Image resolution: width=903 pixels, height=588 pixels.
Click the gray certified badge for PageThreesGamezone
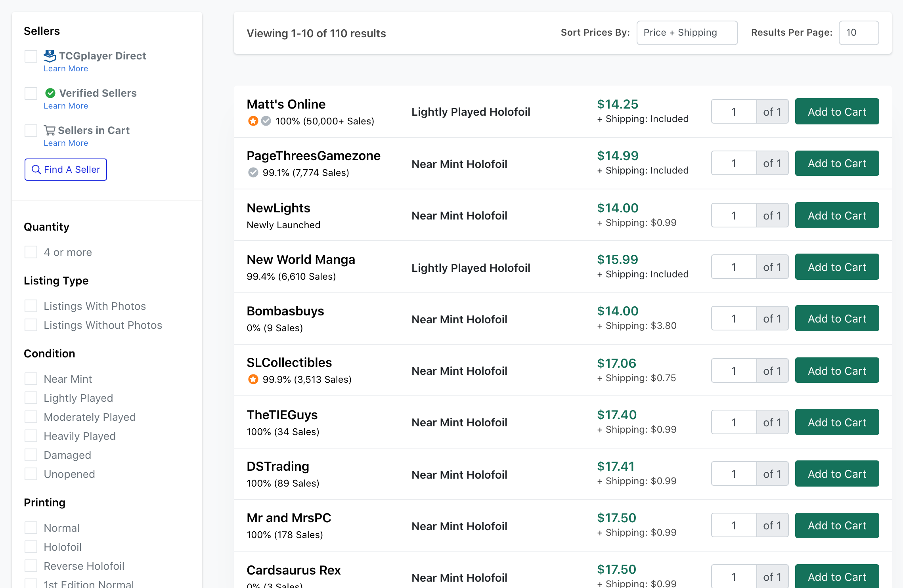click(x=253, y=172)
